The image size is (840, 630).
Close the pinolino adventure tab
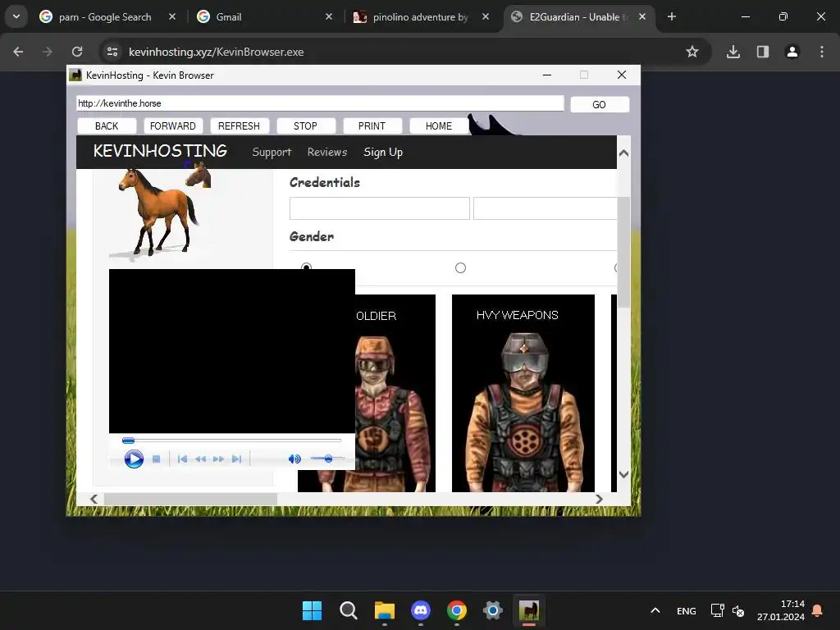click(x=486, y=16)
